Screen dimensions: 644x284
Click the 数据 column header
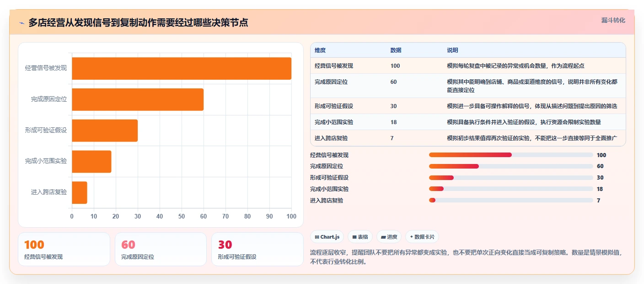click(396, 50)
